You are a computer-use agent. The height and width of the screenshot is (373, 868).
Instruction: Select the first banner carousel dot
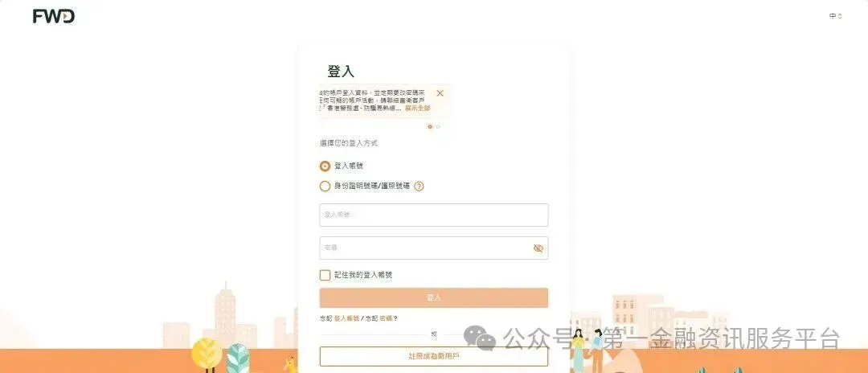429,127
